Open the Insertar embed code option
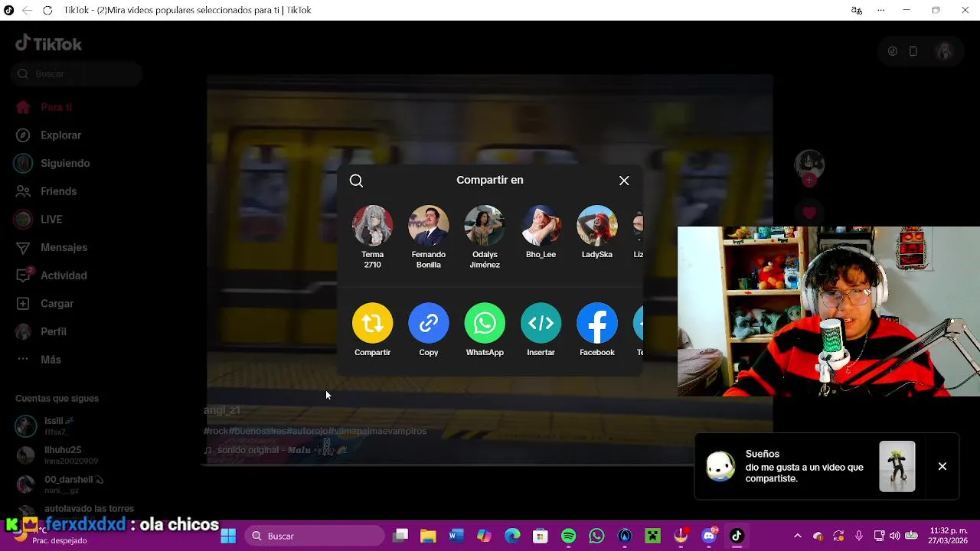 point(541,324)
